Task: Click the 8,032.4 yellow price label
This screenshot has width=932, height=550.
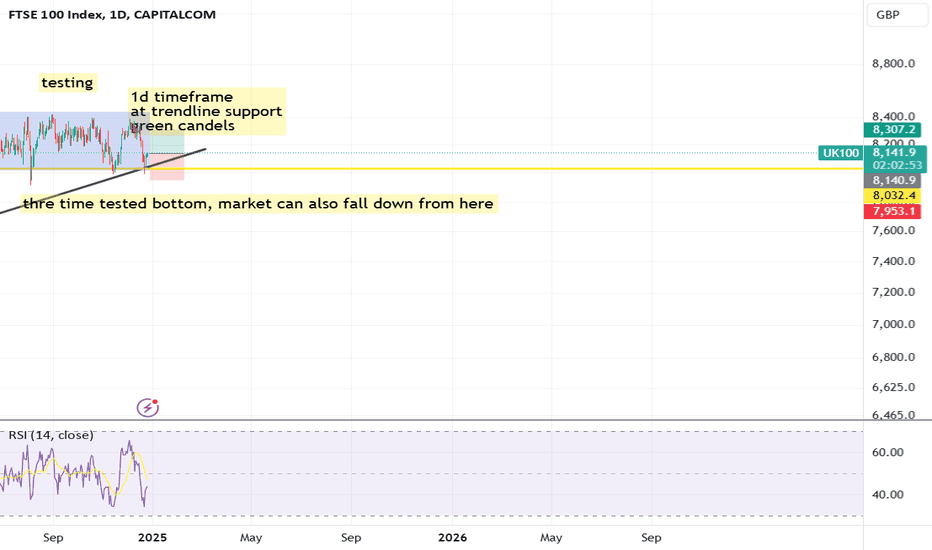Action: 893,196
